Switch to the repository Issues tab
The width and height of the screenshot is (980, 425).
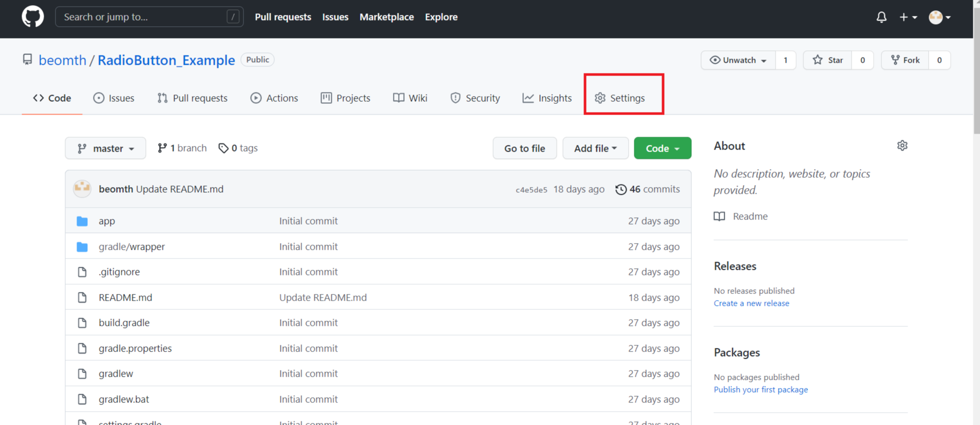click(x=114, y=98)
